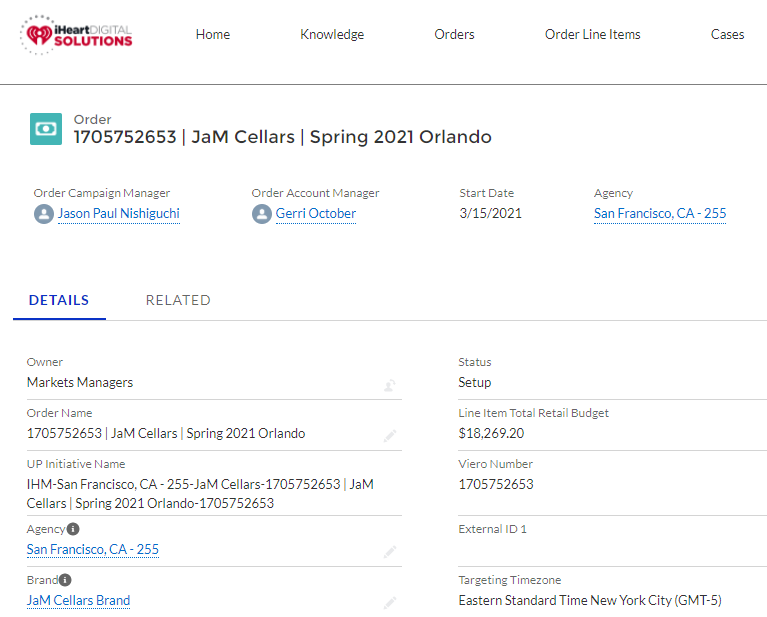Switch to the DETAILS tab

click(59, 300)
